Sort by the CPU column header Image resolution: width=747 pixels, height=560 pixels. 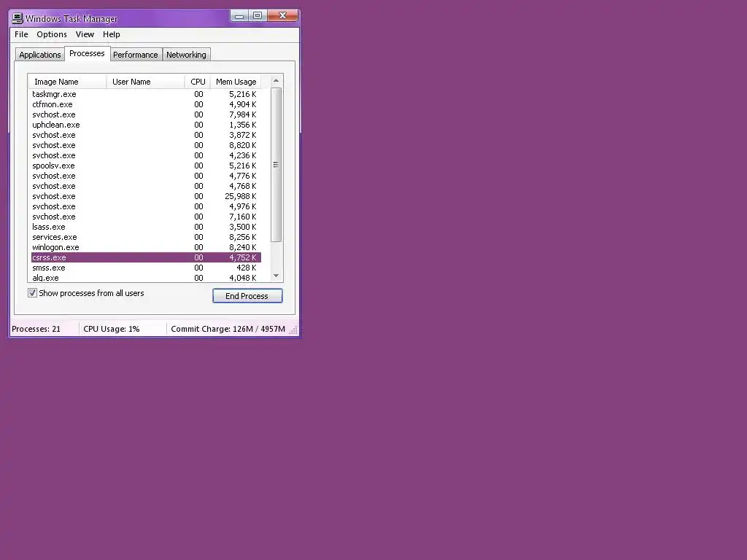(197, 82)
